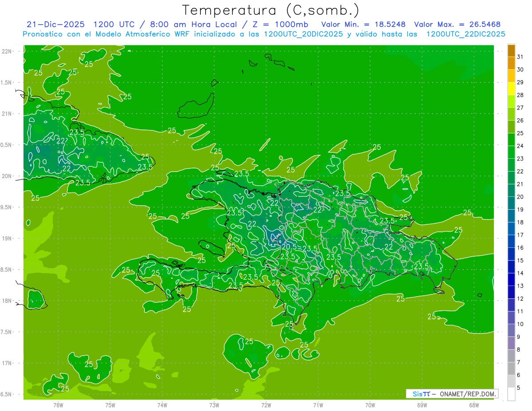
Task: Click the "72W" longitude axis label
Action: point(266,405)
